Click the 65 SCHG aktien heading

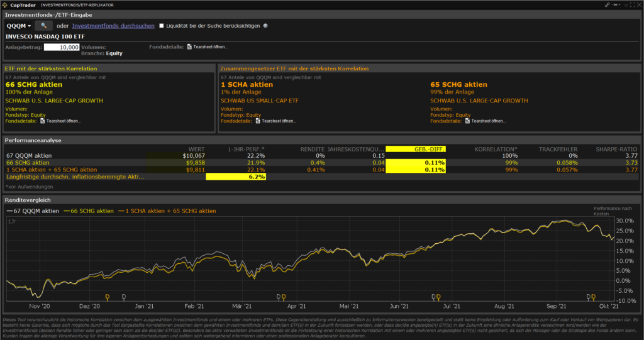[458, 85]
